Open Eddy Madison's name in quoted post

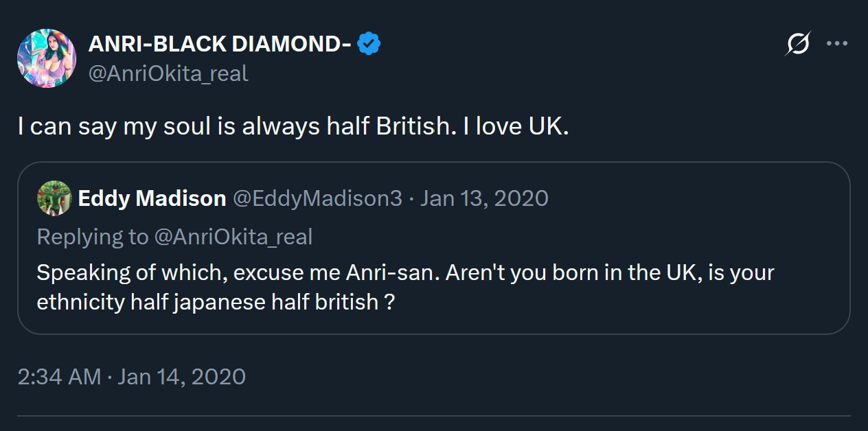(152, 198)
